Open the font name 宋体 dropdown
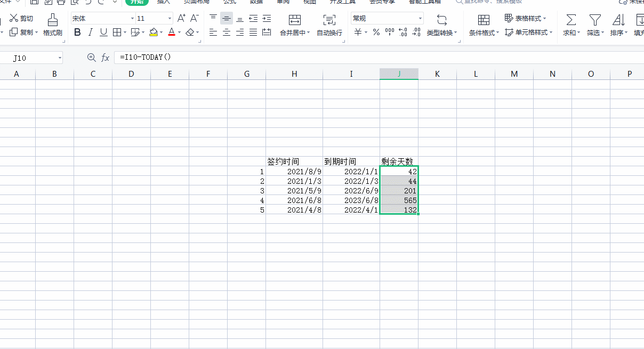 coord(132,19)
